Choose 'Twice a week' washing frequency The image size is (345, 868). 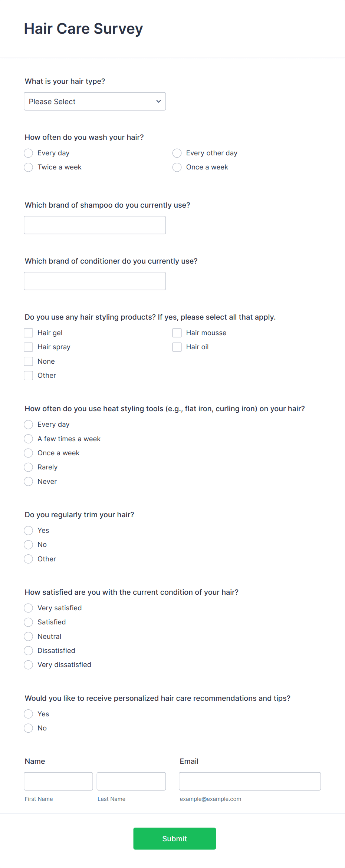tap(28, 167)
